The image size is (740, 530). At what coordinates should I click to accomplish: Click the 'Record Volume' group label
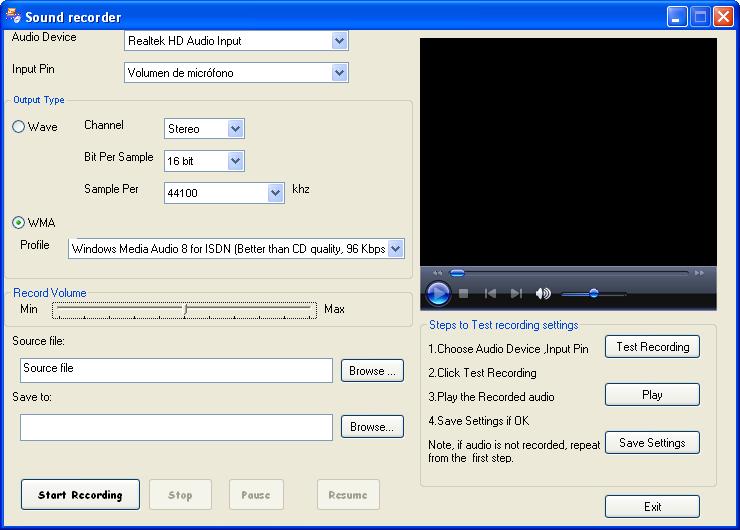(x=50, y=293)
